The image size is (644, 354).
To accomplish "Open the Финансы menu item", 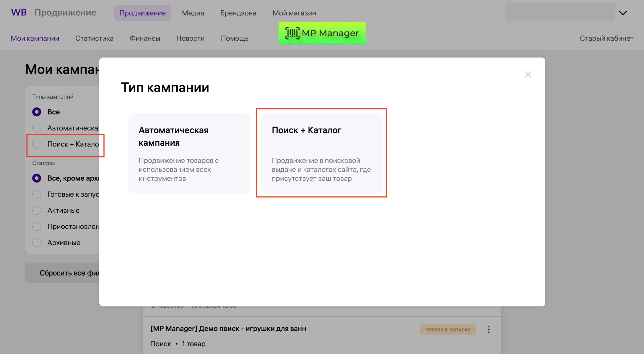I will [x=145, y=38].
